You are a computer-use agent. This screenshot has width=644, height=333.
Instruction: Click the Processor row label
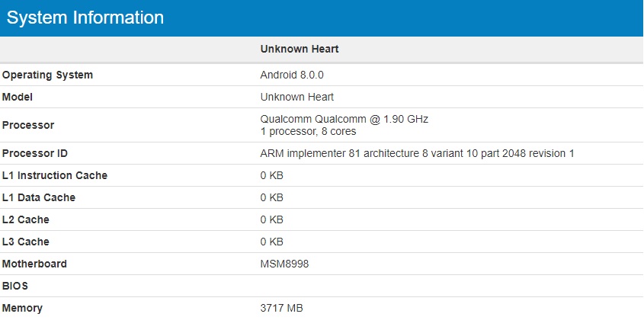click(x=28, y=125)
